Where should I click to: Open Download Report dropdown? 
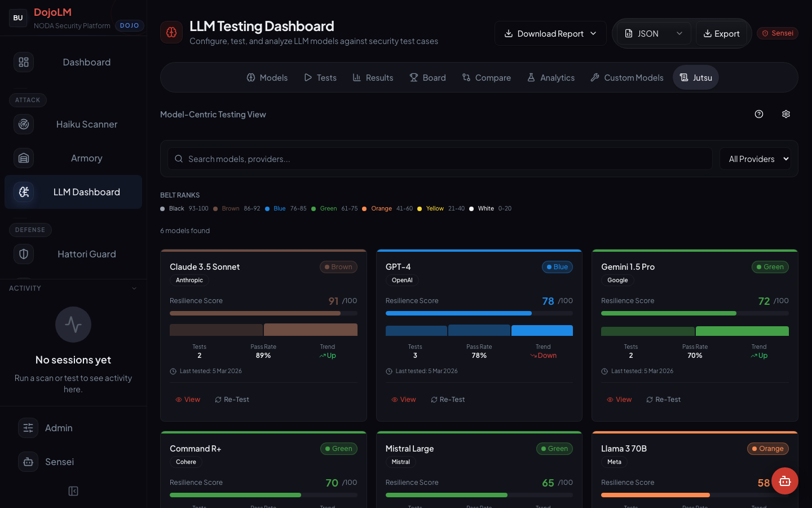coord(550,33)
